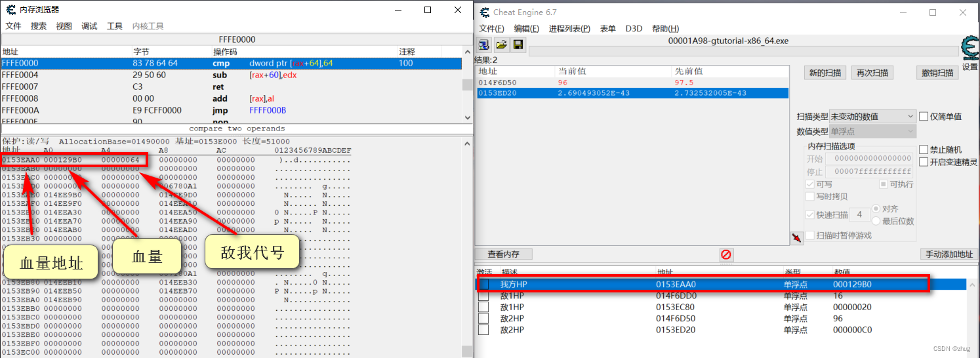Screen dimensions: 980x358
Task: Select the 最后位数 radio button
Action: pos(876,221)
